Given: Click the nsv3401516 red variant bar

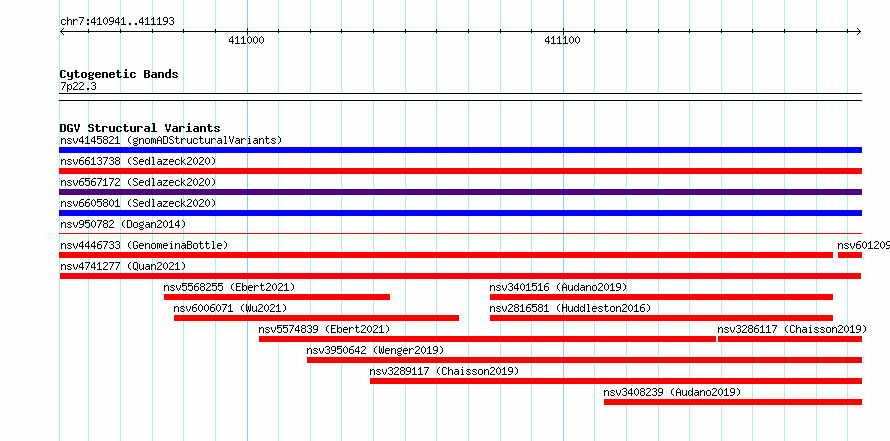Looking at the screenshot, I should 661,297.
